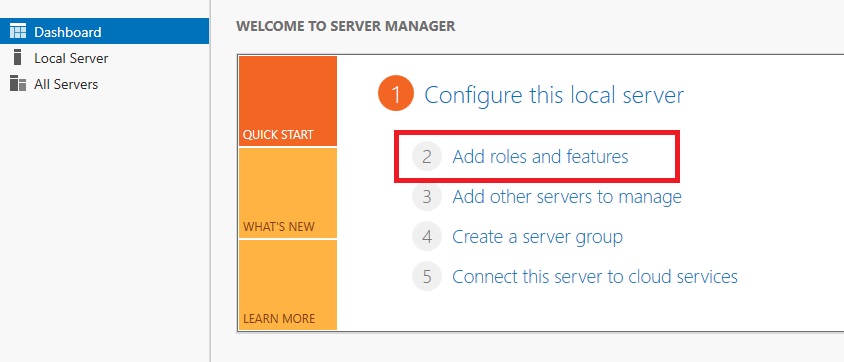Launch Add roles and features wizard
Image resolution: width=844 pixels, height=362 pixels.
pyautogui.click(x=540, y=157)
